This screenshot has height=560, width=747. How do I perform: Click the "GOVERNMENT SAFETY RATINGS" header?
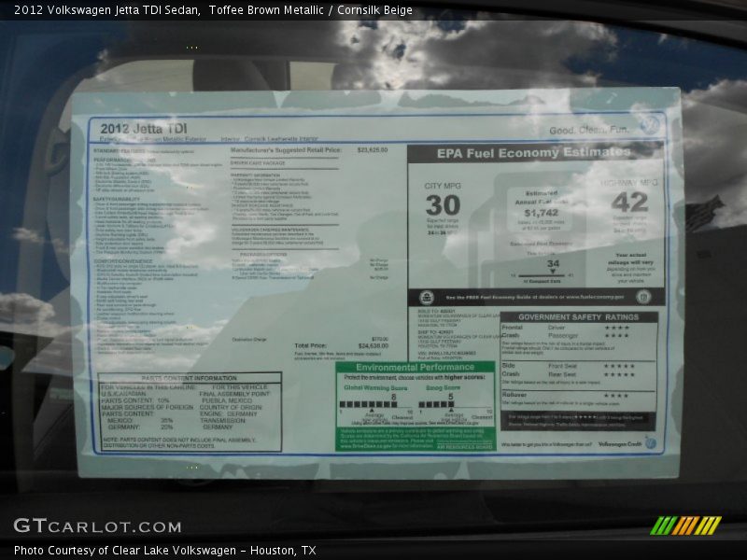(578, 316)
